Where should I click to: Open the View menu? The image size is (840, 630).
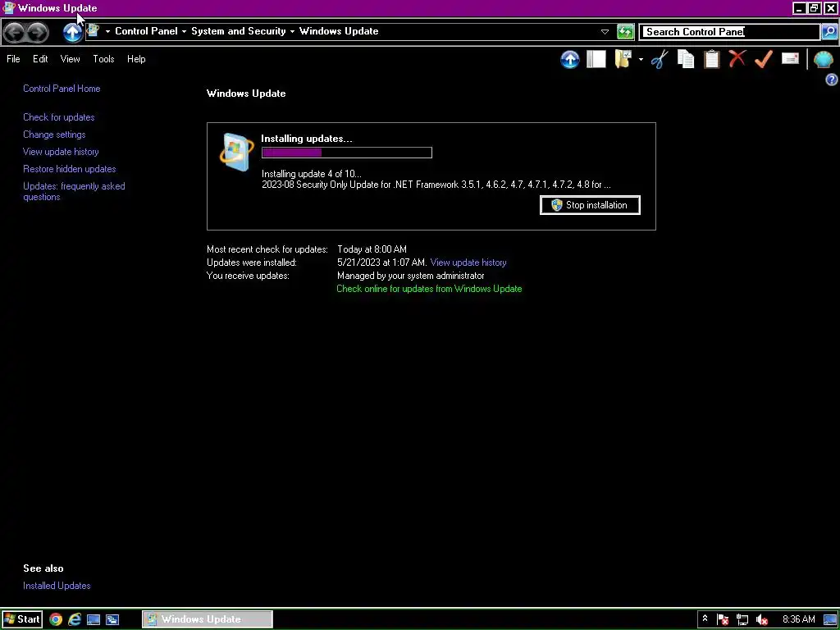tap(71, 59)
